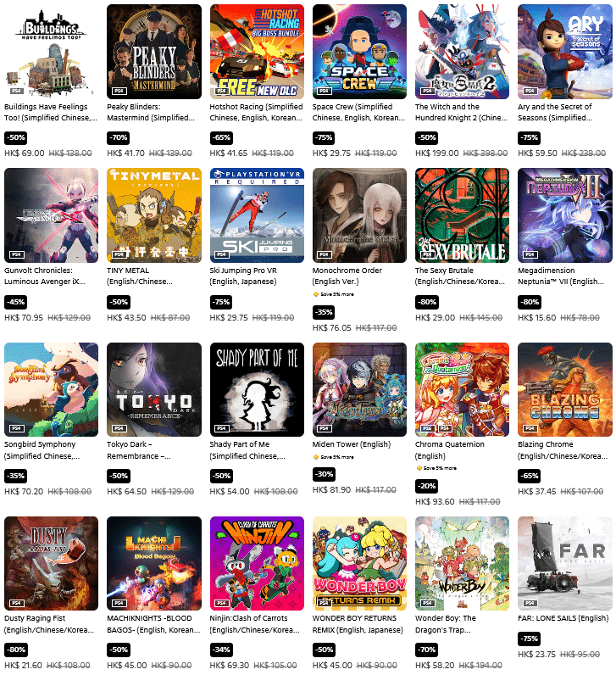Click the Save 5% more badge under Miden Tower
Image resolution: width=616 pixels, height=675 pixels.
pyautogui.click(x=333, y=457)
